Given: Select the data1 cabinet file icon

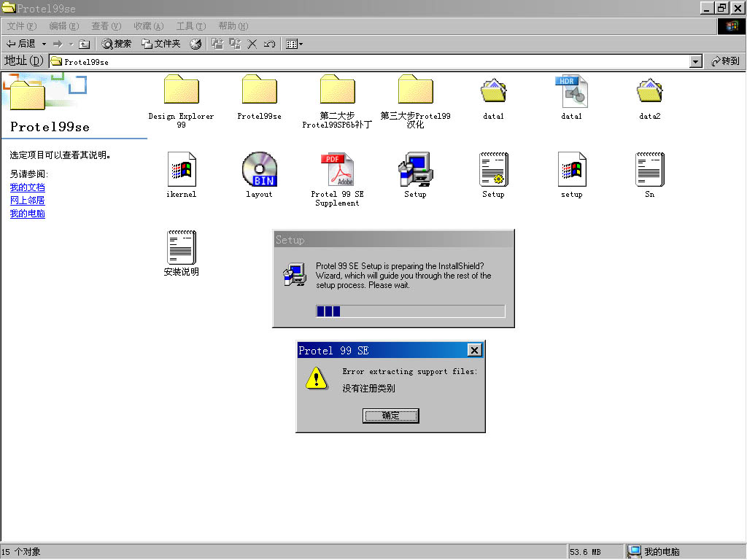Looking at the screenshot, I should point(494,90).
